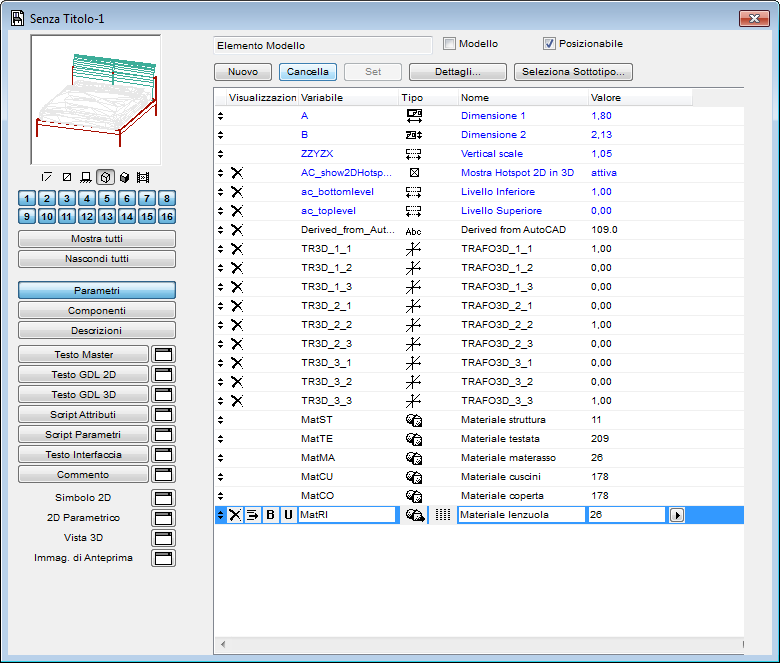
Task: Open new window icon beside Script Parametri
Action: pos(163,434)
